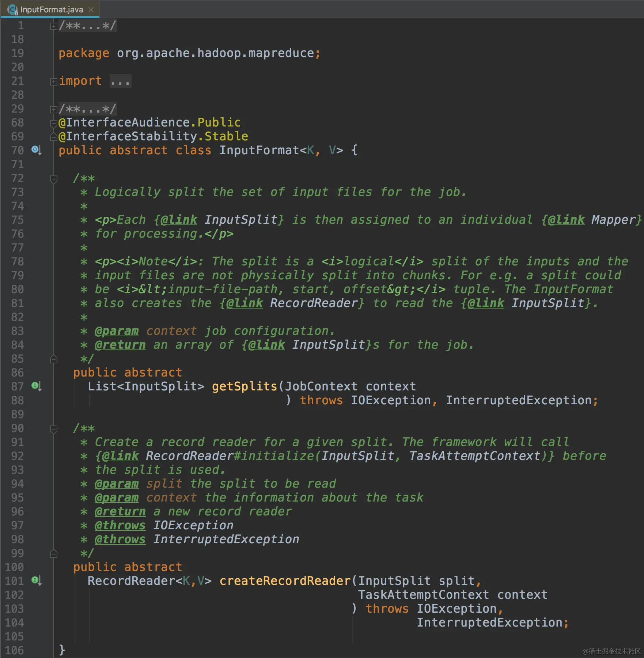
Task: Click InterruptedException on line 104
Action: pyautogui.click(x=489, y=623)
